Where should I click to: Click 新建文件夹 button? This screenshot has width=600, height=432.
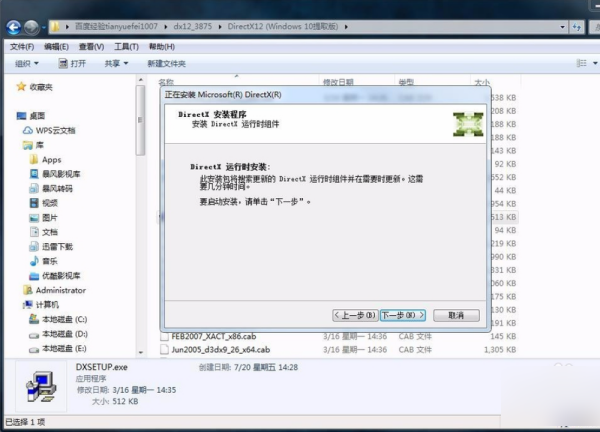[166, 64]
